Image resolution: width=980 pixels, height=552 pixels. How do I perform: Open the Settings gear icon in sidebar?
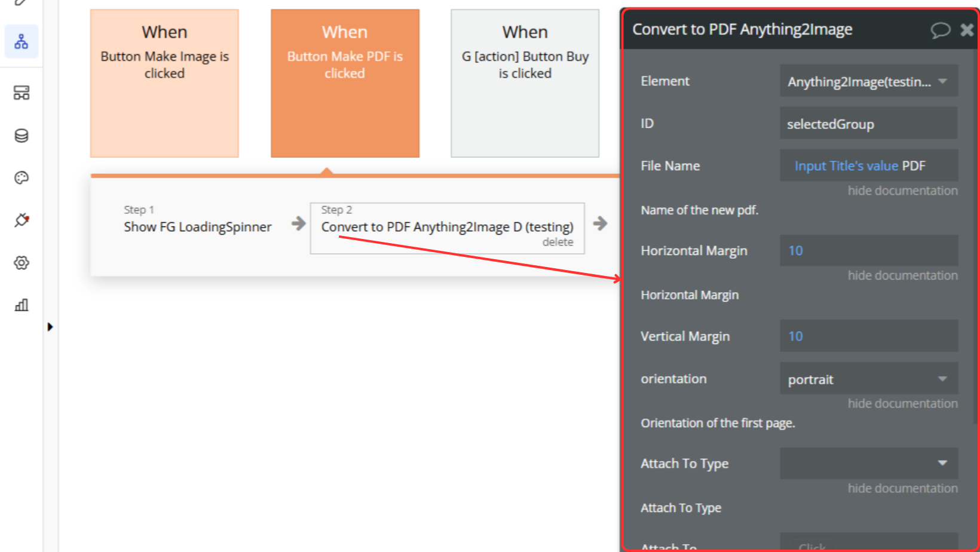22,263
